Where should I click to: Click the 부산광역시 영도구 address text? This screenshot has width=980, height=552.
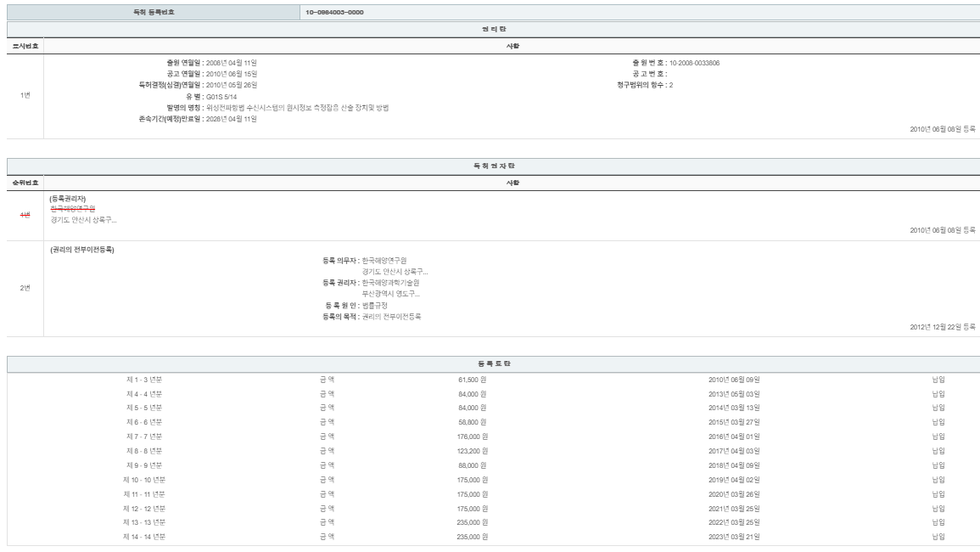coord(390,294)
